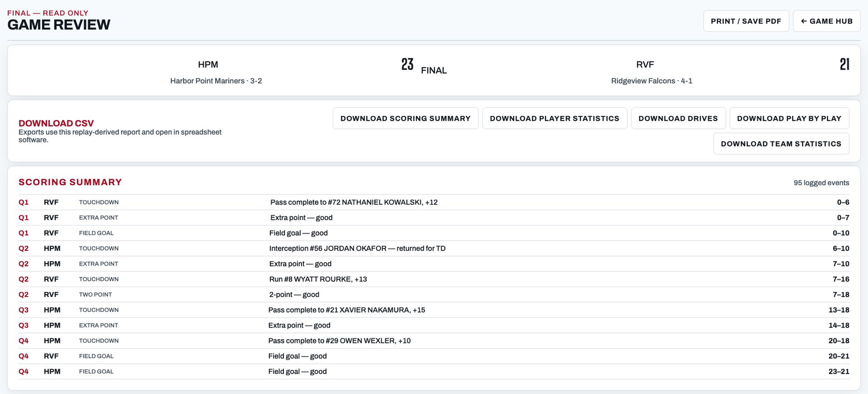Click the Print / Save PDF button
Screen dimensions: 868x394
(x=746, y=21)
